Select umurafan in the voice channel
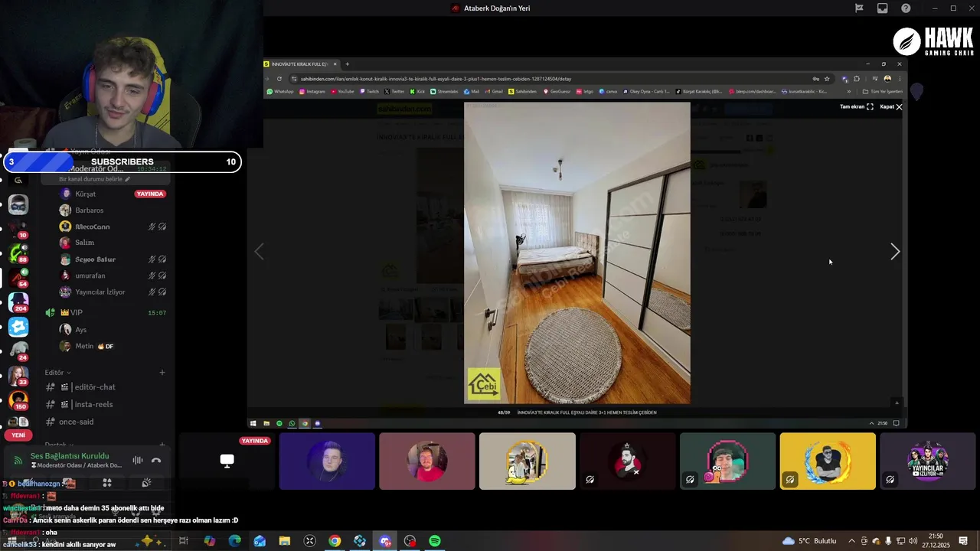 113,275
